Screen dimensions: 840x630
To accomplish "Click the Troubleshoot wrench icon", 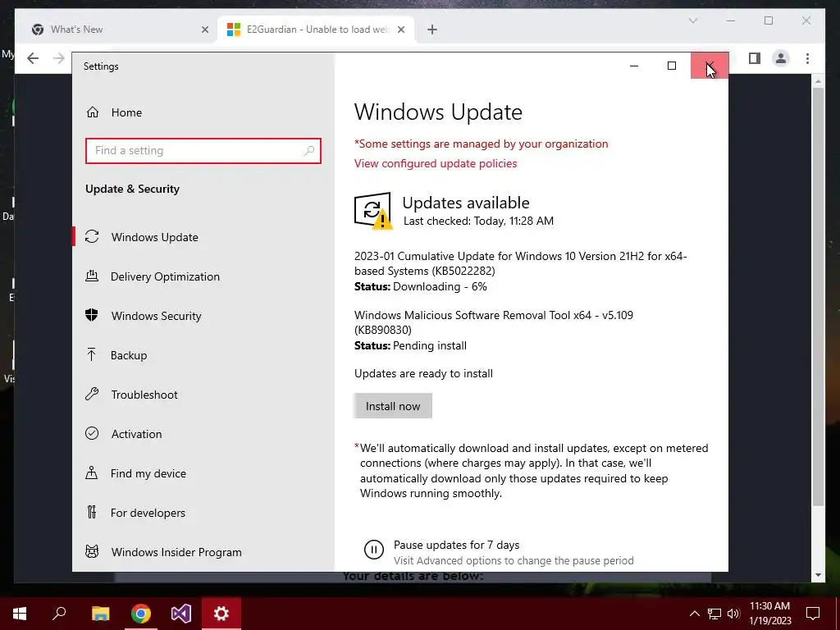I will [x=92, y=394].
